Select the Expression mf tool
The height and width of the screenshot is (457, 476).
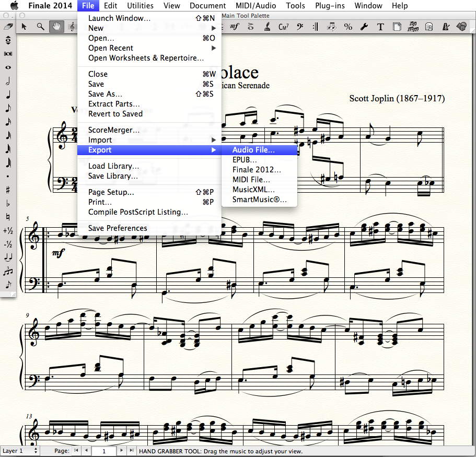click(234, 27)
